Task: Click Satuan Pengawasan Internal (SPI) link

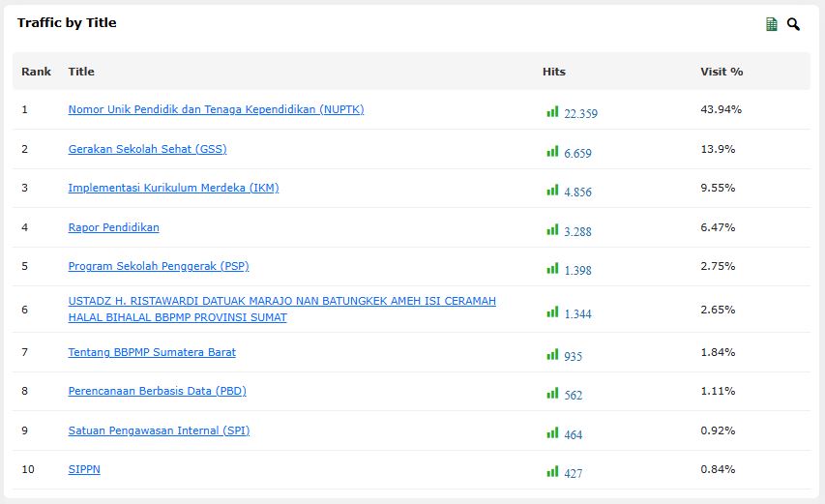Action: [x=159, y=430]
